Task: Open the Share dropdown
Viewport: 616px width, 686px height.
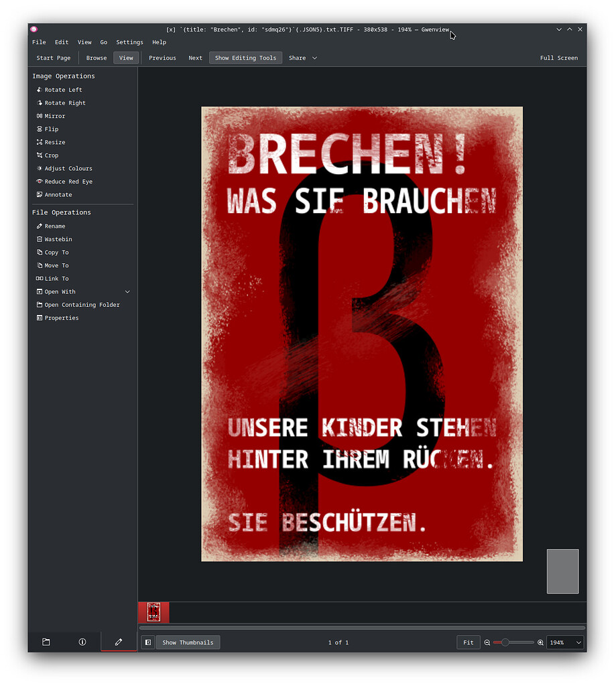Action: (303, 58)
